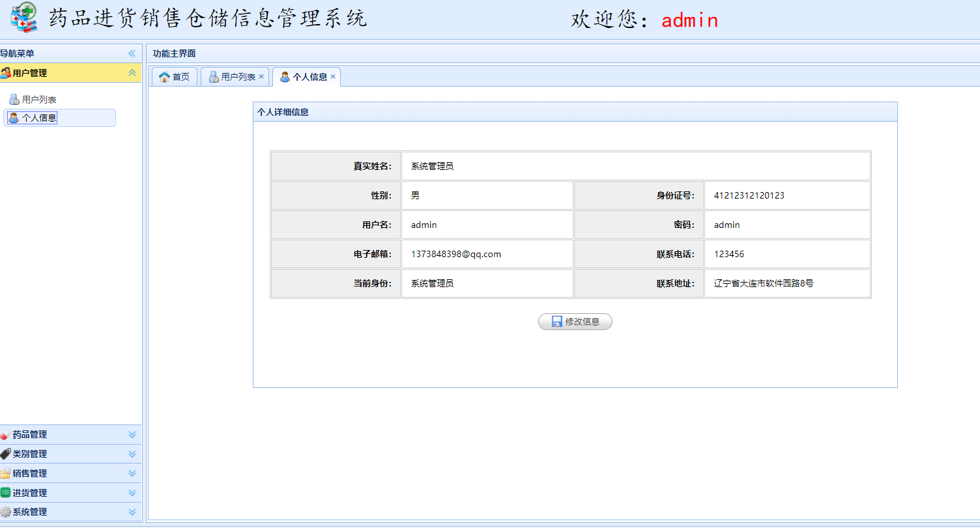Click the medical cross logo icon
Viewport: 980px width, 528px height.
23,18
